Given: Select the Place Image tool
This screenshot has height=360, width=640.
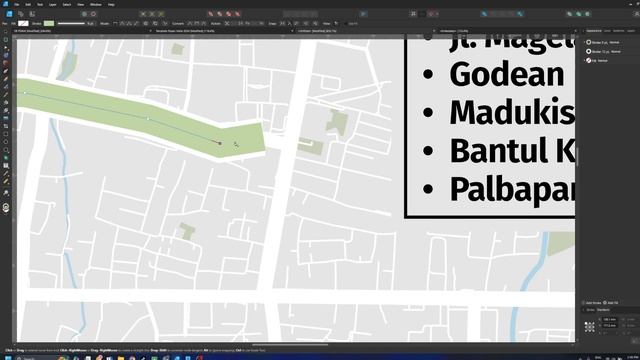Looking at the screenshot, I should [6, 118].
